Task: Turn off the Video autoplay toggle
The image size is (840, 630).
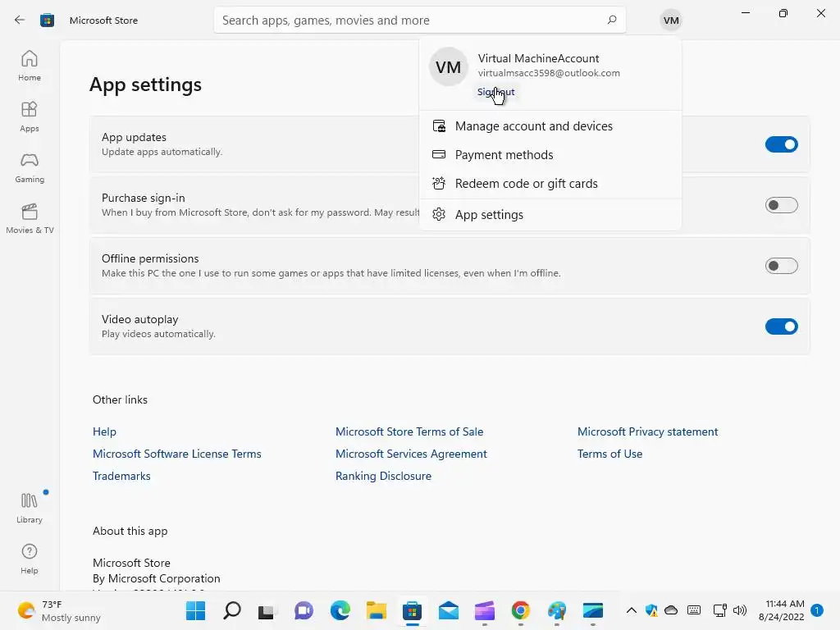Action: click(781, 326)
